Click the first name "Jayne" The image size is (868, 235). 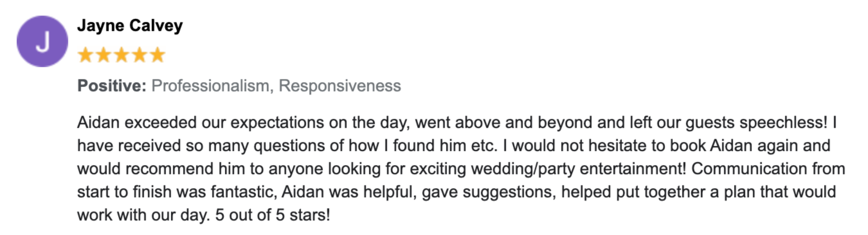click(x=101, y=25)
